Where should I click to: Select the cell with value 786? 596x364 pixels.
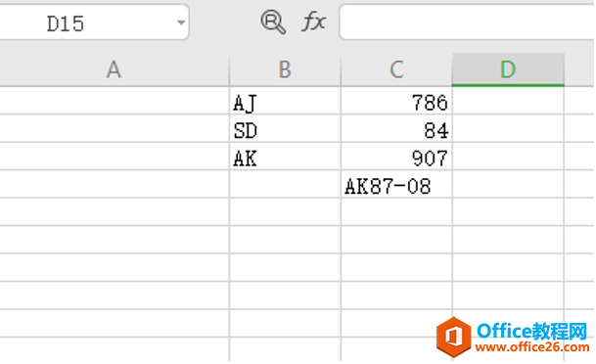point(396,101)
